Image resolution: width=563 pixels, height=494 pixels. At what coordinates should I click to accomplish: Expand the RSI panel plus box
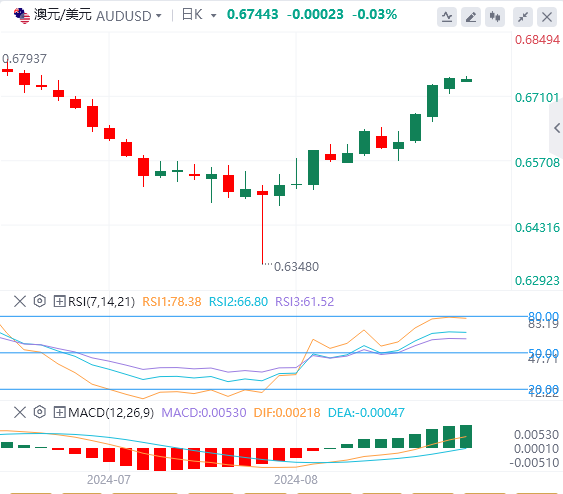pyautogui.click(x=59, y=301)
